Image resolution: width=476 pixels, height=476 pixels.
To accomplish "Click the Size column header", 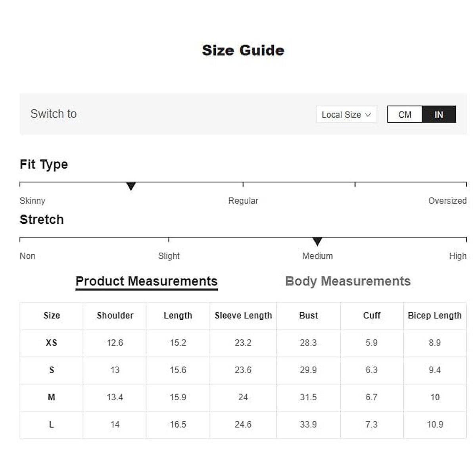I will point(52,316).
